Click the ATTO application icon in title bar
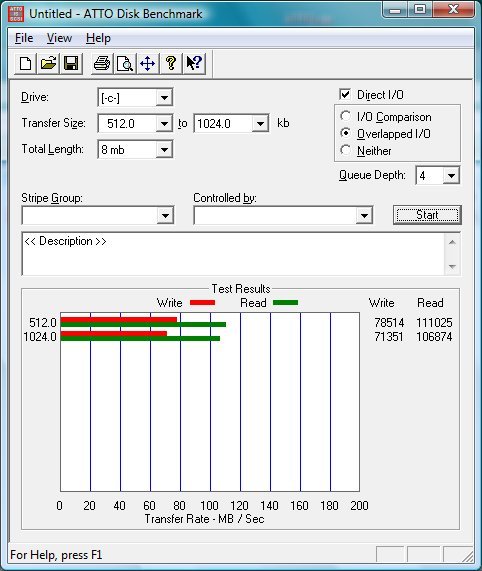The width and height of the screenshot is (482, 571). click(x=16, y=14)
